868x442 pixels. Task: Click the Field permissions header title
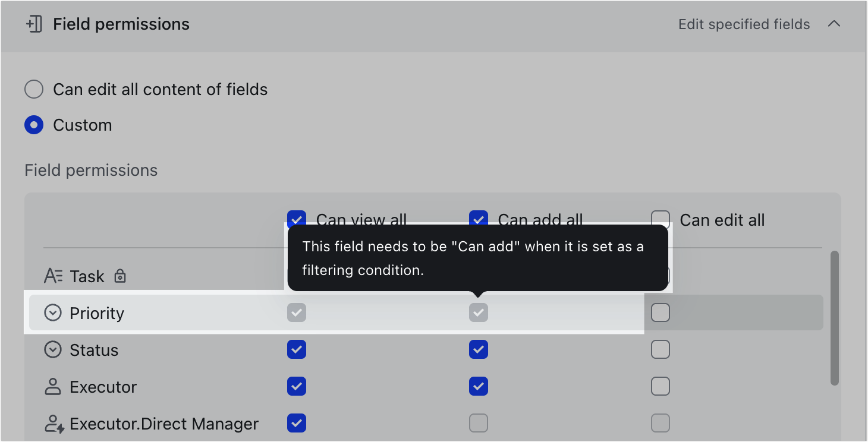pos(121,24)
